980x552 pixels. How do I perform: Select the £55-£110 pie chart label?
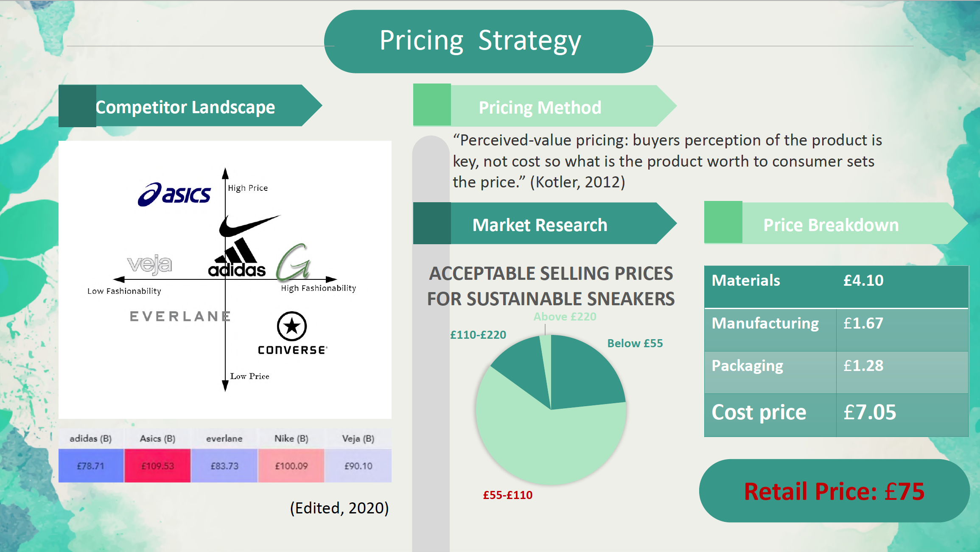(x=507, y=495)
